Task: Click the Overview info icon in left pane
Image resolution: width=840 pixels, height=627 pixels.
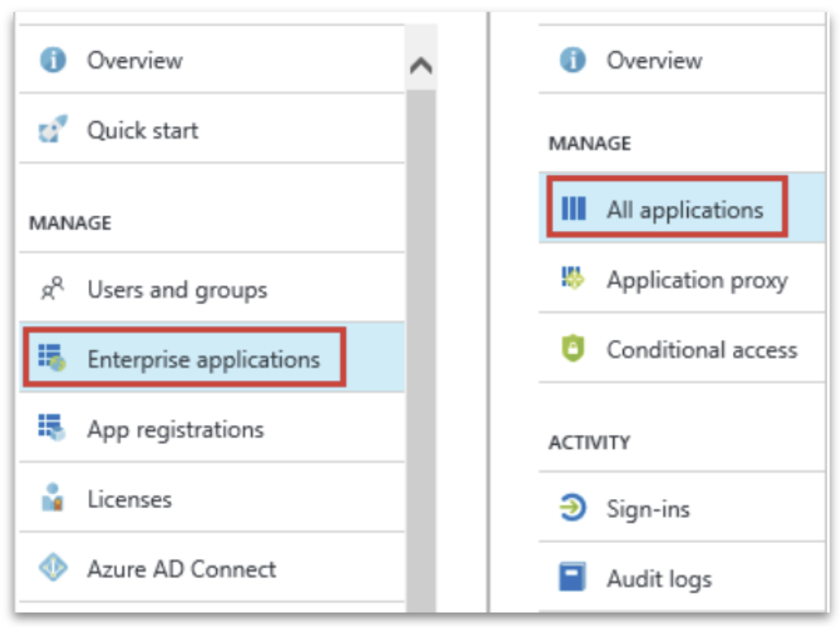Action: point(53,59)
